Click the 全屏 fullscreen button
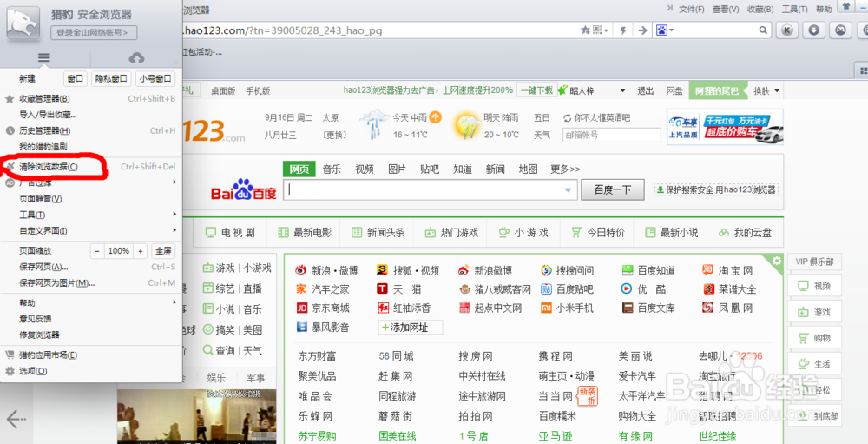The width and height of the screenshot is (868, 444). (x=163, y=251)
